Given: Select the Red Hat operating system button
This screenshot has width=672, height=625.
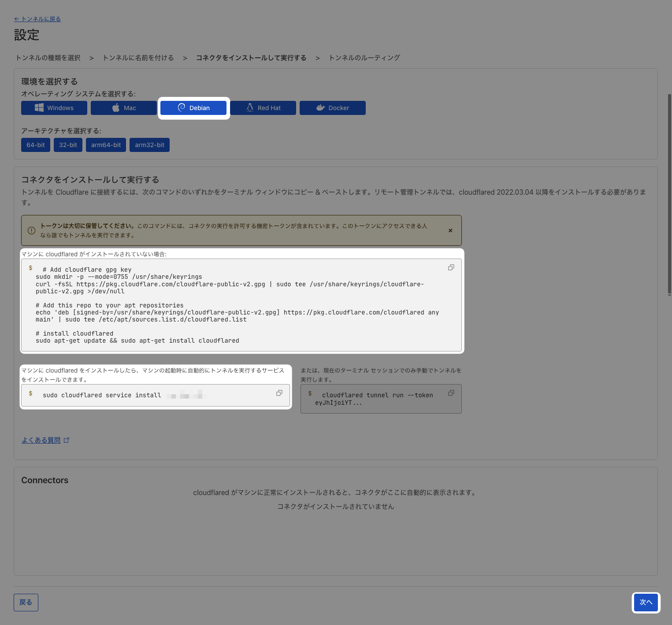Looking at the screenshot, I should pyautogui.click(x=263, y=108).
